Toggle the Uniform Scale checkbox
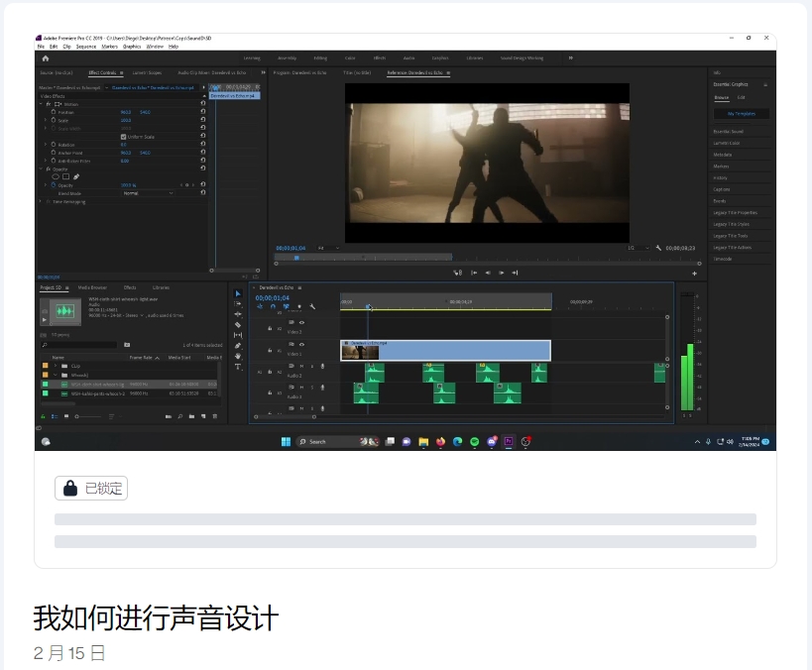 tap(123, 137)
